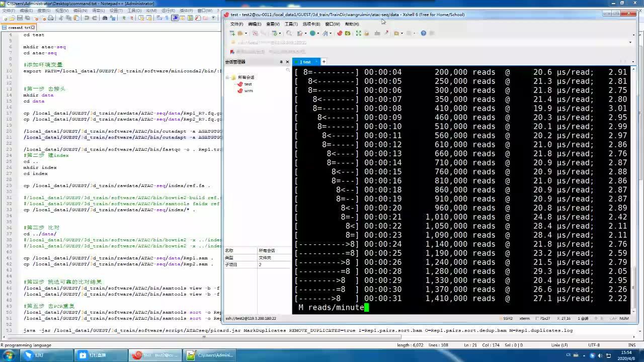Open the Xshell address bar dropdown

tap(630, 42)
